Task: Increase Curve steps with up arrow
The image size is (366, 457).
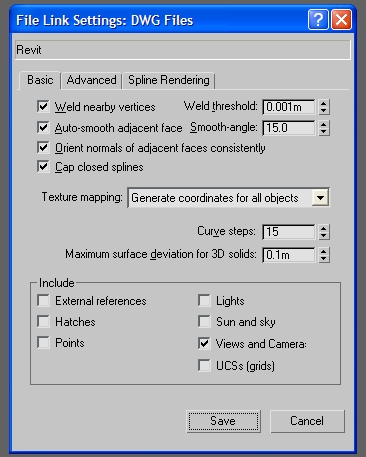Action: pyautogui.click(x=323, y=228)
